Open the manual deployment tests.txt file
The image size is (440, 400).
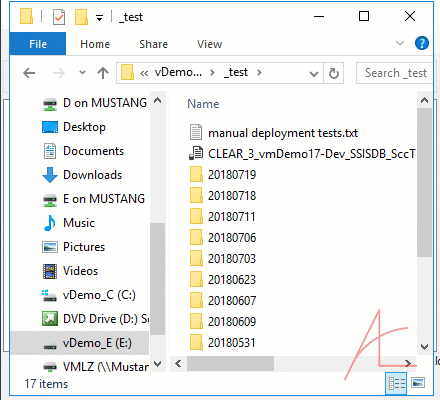[283, 133]
